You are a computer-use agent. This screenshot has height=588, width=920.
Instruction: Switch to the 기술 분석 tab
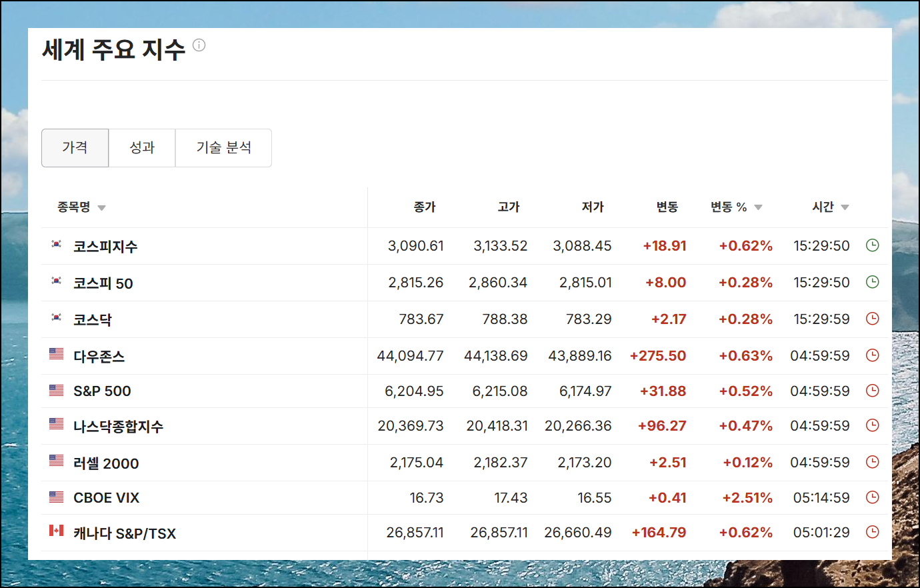[223, 147]
